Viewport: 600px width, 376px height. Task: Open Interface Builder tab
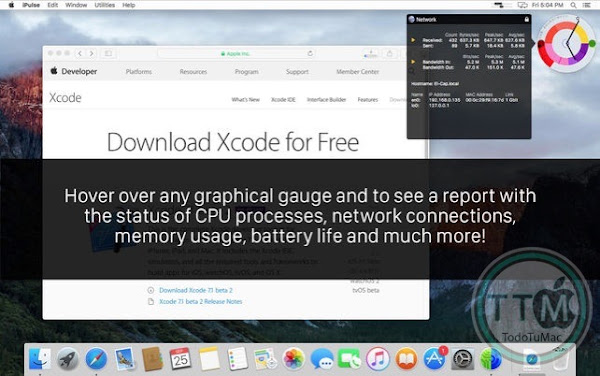tap(326, 99)
